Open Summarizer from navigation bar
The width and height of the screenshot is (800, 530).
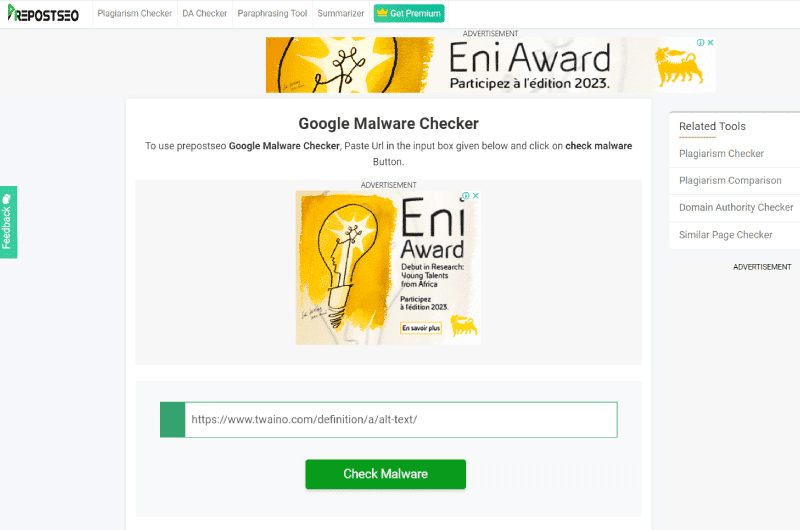341,13
